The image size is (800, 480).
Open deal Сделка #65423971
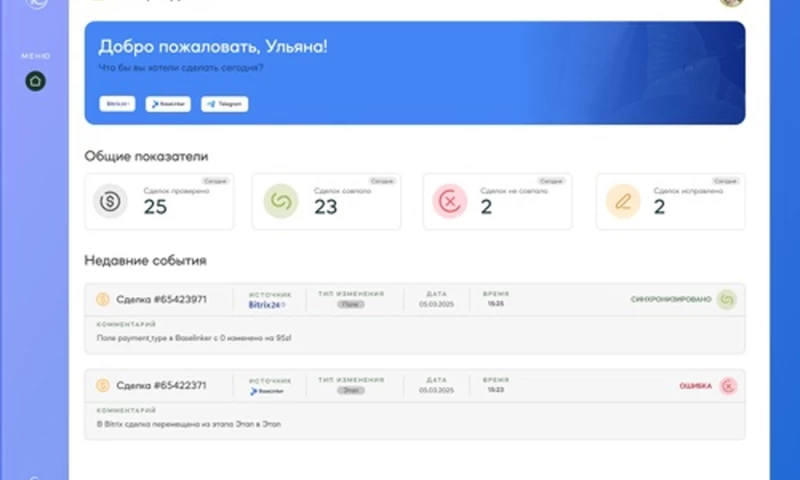point(161,299)
